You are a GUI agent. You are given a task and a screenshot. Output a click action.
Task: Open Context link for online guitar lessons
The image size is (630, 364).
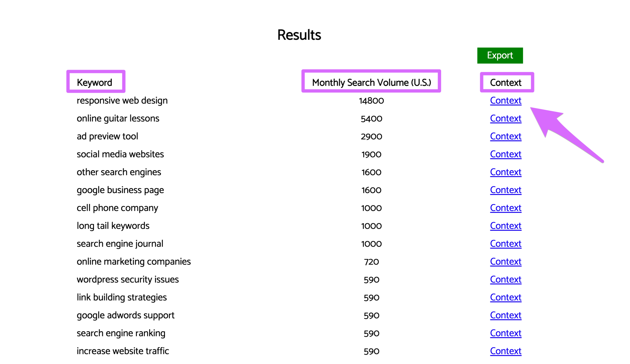point(505,118)
